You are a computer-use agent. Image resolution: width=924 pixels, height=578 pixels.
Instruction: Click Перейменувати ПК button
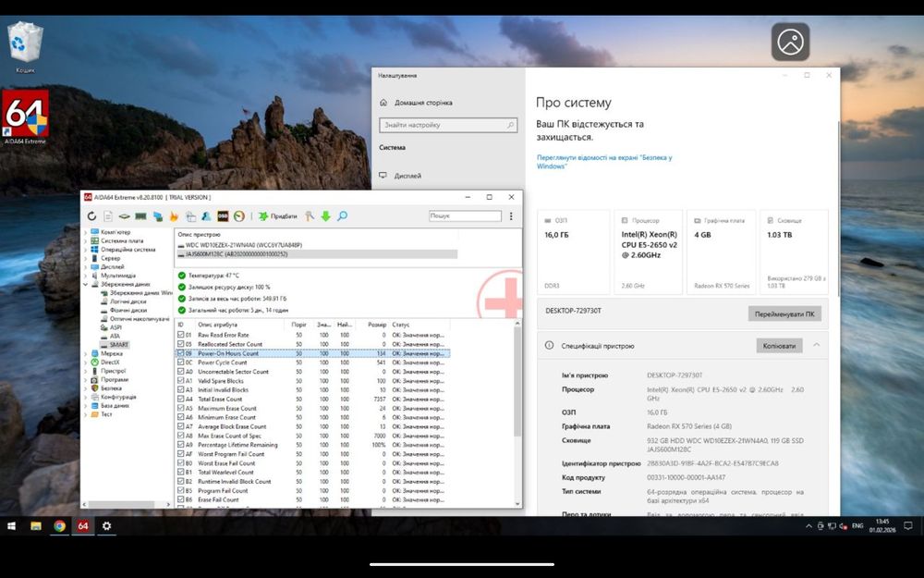click(784, 314)
